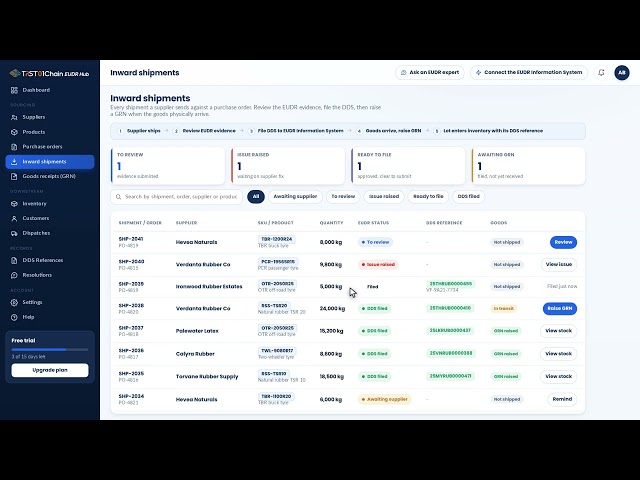Click the Goods receipts (GRN) icon
Screen dimensions: 640x480
14,176
